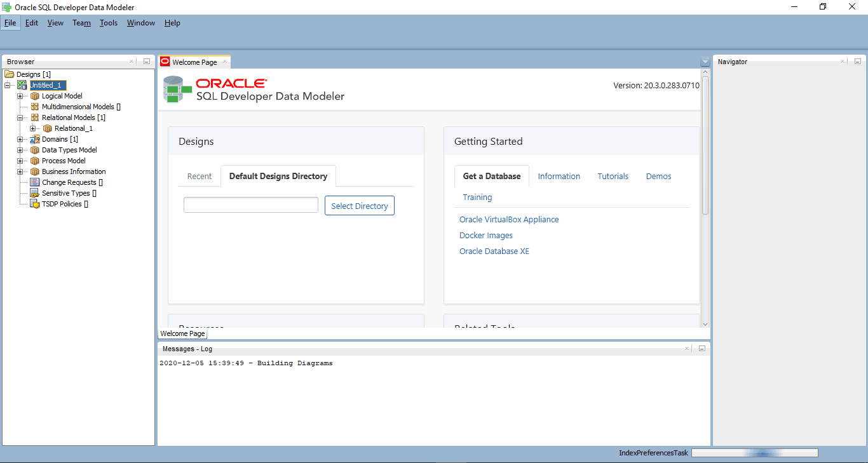The height and width of the screenshot is (463, 868).
Task: Open the Tools menu
Action: [x=109, y=23]
